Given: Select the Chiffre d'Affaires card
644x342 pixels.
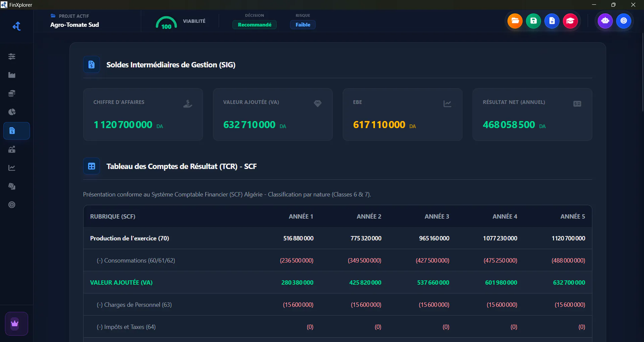Looking at the screenshot, I should 143,114.
